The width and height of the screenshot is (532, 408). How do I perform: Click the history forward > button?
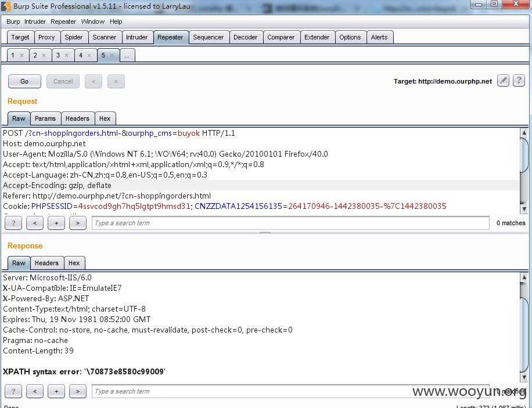click(116, 81)
